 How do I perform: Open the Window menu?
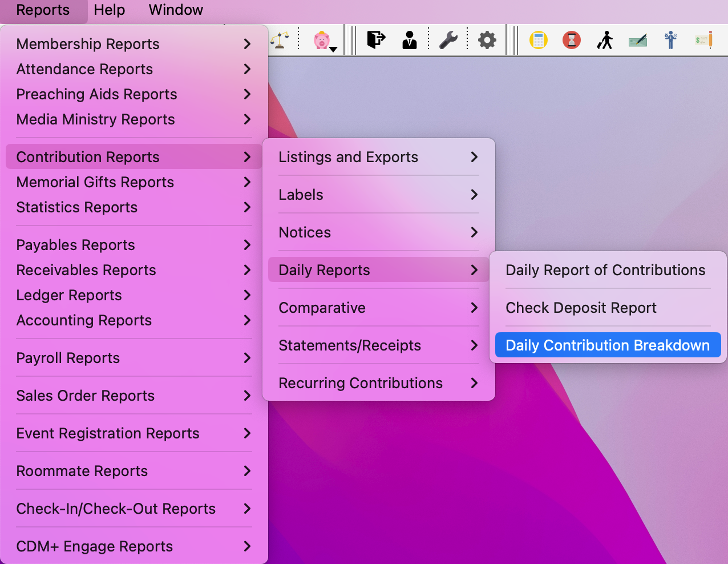pos(175,10)
